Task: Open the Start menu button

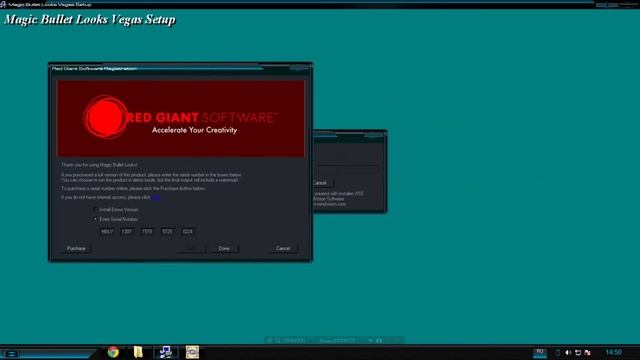Action: [10, 353]
